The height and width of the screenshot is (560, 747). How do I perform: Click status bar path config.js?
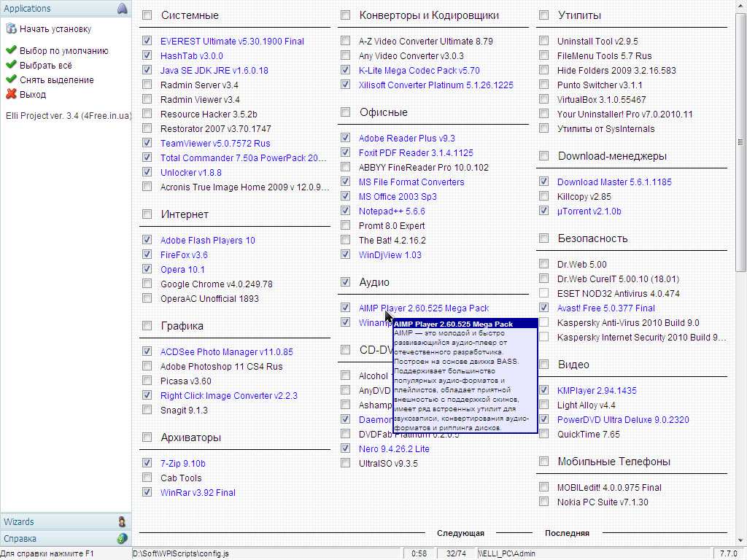[181, 554]
